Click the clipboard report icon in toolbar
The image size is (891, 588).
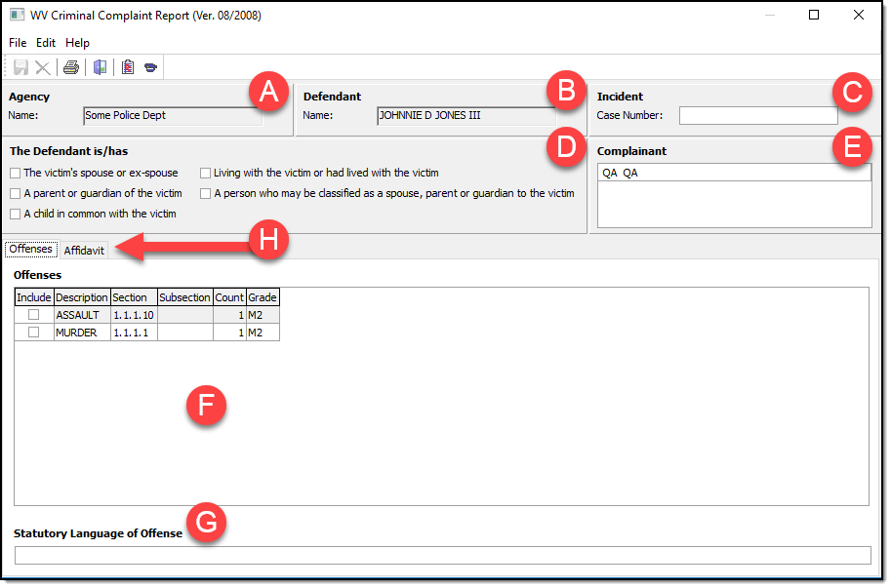[x=128, y=67]
